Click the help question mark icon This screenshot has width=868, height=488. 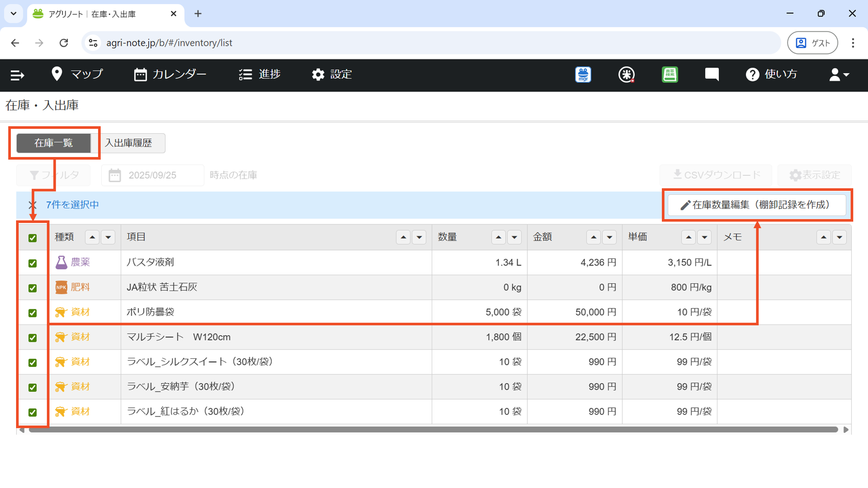[x=752, y=75]
